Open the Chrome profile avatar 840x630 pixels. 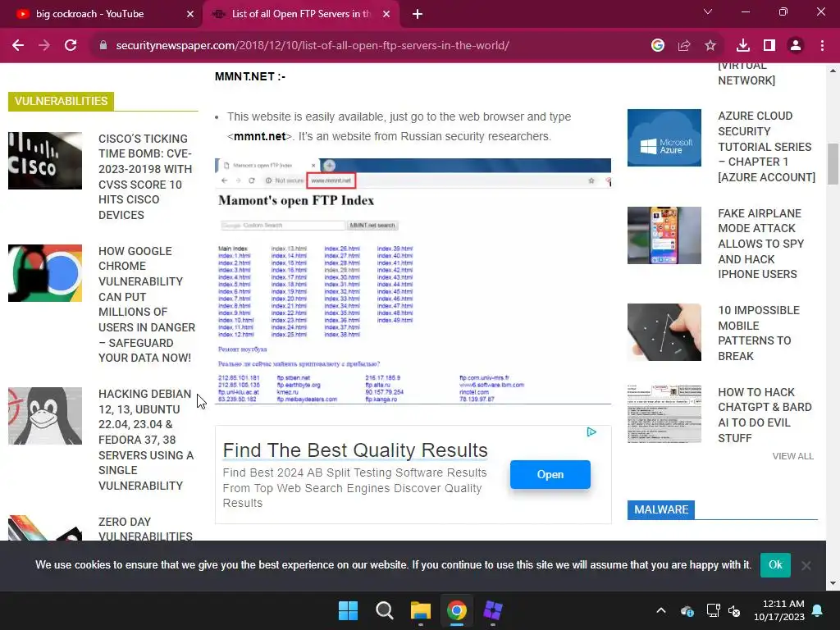pyautogui.click(x=796, y=46)
